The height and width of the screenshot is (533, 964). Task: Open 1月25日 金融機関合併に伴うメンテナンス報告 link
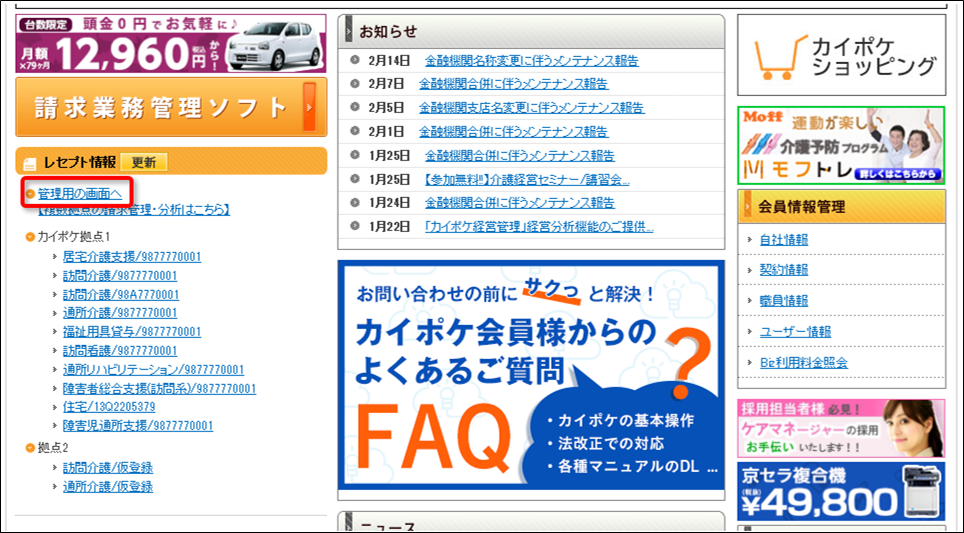[520, 156]
